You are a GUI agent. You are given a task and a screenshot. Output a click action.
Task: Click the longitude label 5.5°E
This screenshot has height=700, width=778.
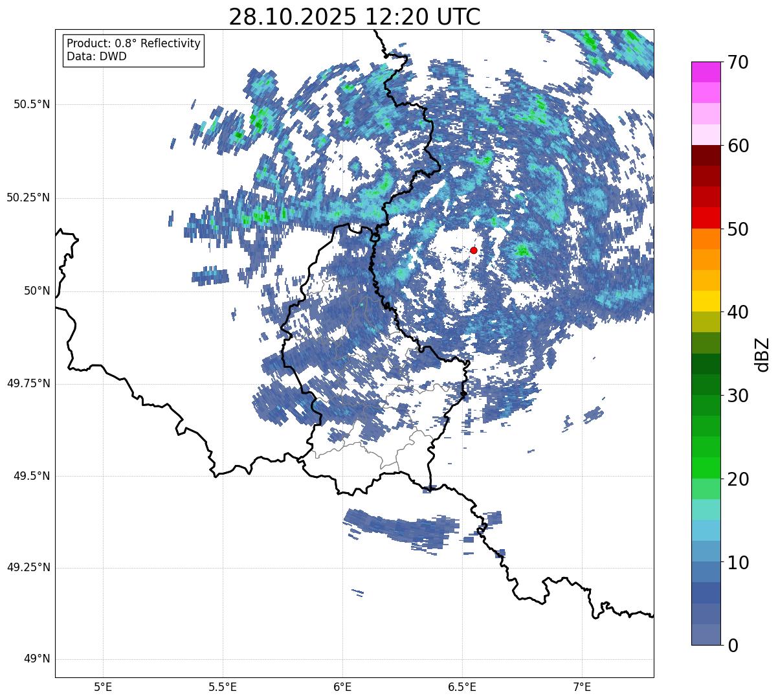coord(223,686)
